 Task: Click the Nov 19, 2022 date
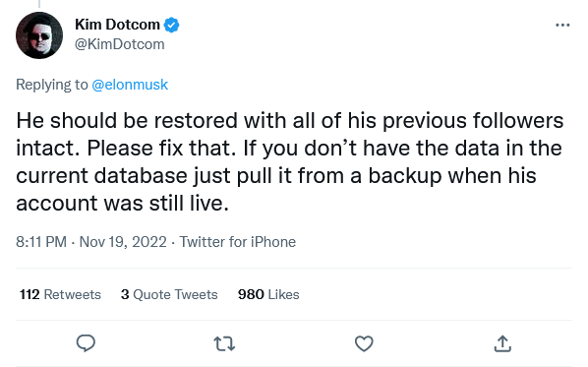(x=123, y=242)
